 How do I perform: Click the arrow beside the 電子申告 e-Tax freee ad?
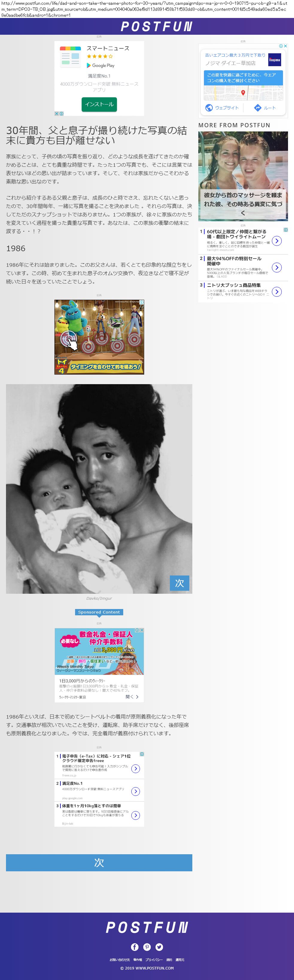pyautogui.click(x=135, y=769)
